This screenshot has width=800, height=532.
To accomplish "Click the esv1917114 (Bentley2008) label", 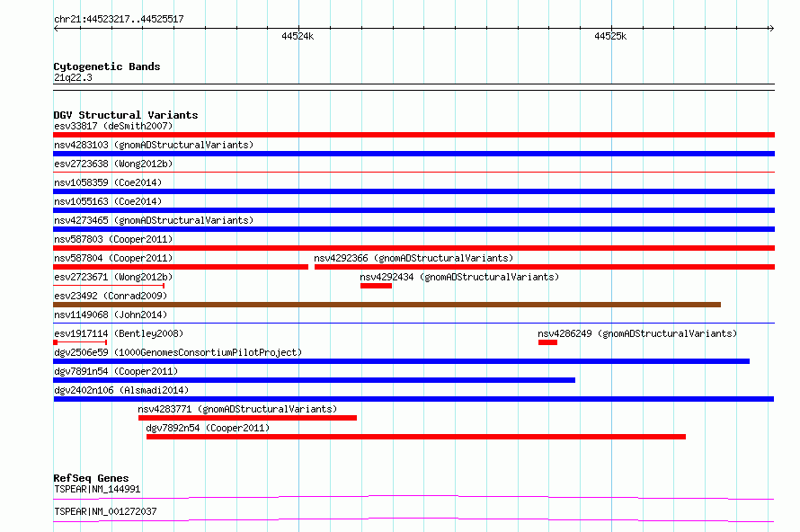I will [119, 333].
